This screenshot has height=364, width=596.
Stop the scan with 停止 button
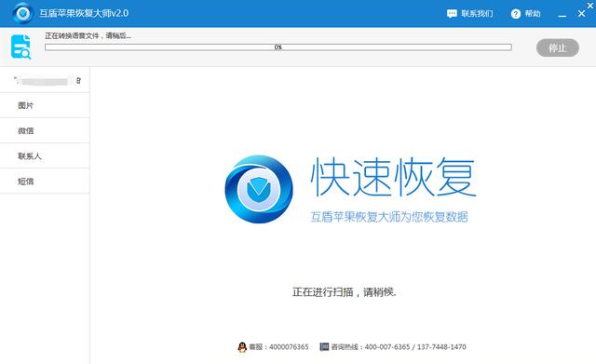558,47
